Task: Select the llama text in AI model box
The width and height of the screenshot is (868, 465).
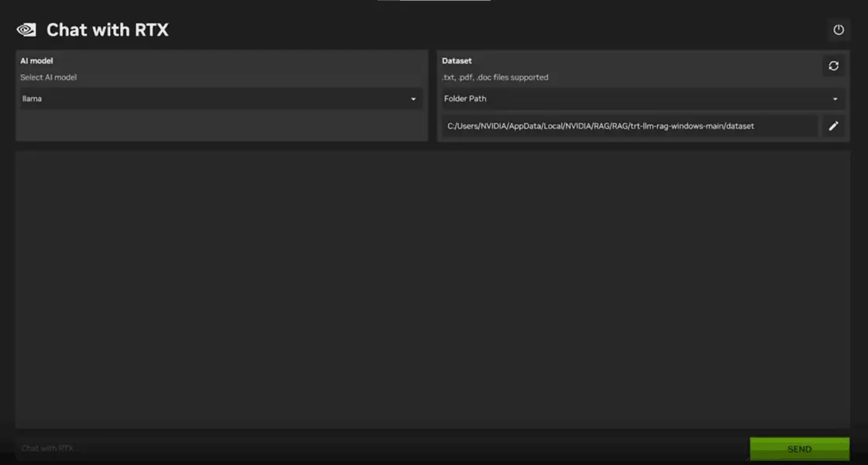Action: [x=32, y=99]
